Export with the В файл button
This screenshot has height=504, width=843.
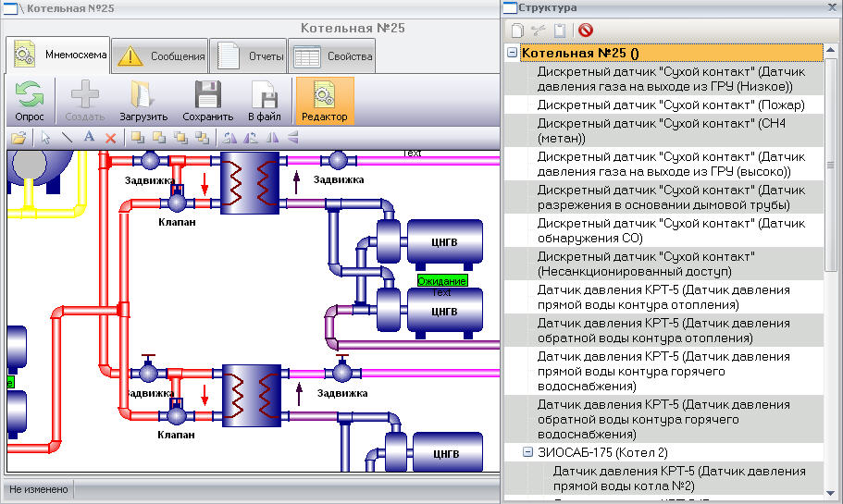[265, 101]
